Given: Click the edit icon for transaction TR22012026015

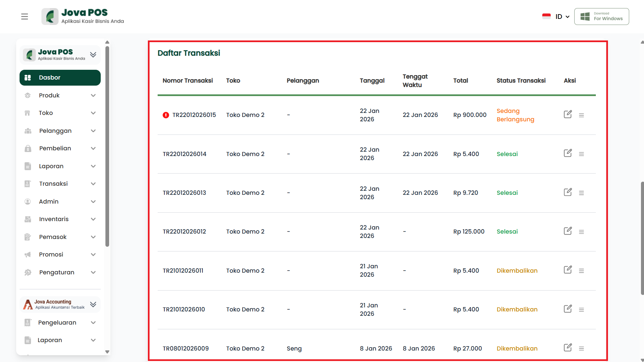Looking at the screenshot, I should click(568, 115).
